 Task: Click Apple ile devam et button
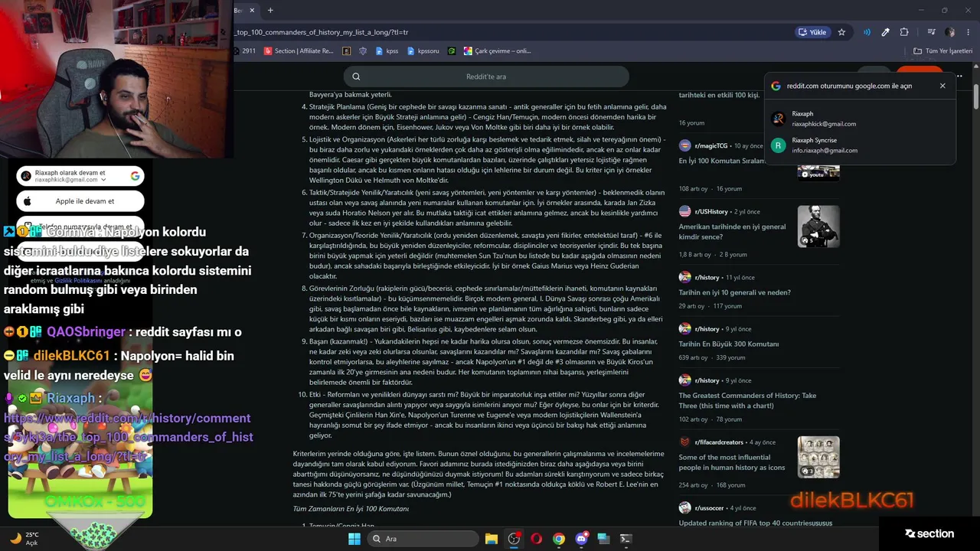click(80, 201)
